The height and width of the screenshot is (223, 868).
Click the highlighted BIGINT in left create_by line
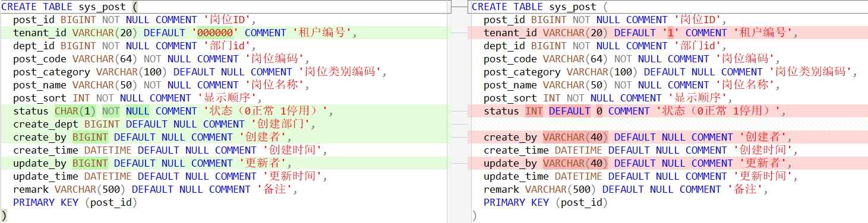[x=90, y=137]
